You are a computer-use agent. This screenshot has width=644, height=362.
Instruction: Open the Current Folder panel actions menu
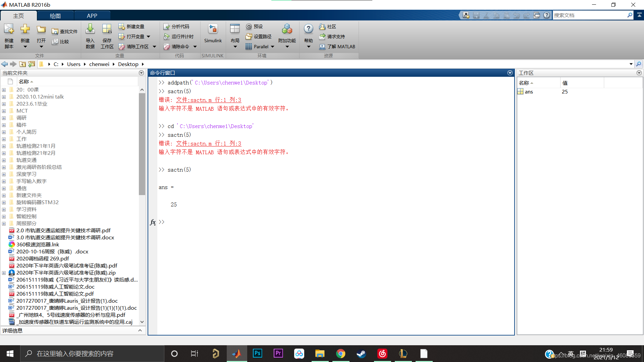pos(141,73)
